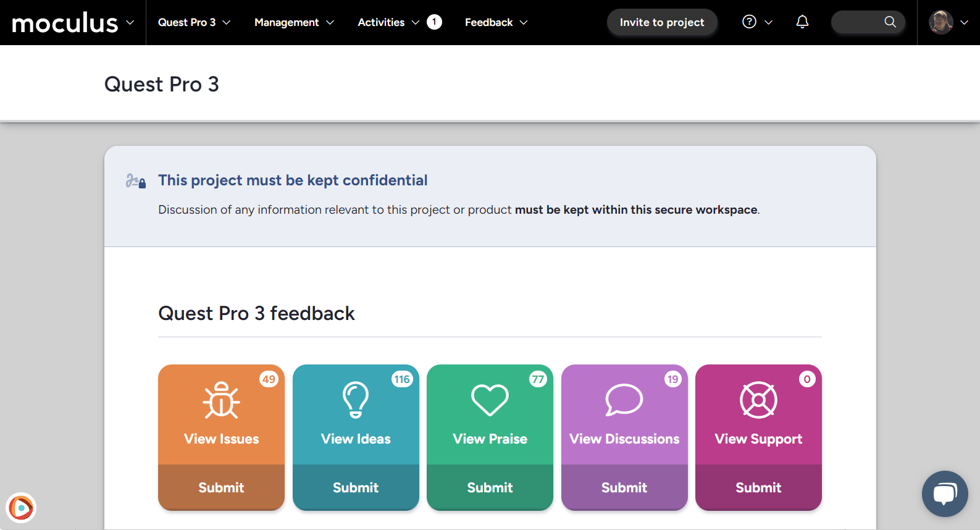Click the speech bubble View Discussions icon

(x=624, y=400)
